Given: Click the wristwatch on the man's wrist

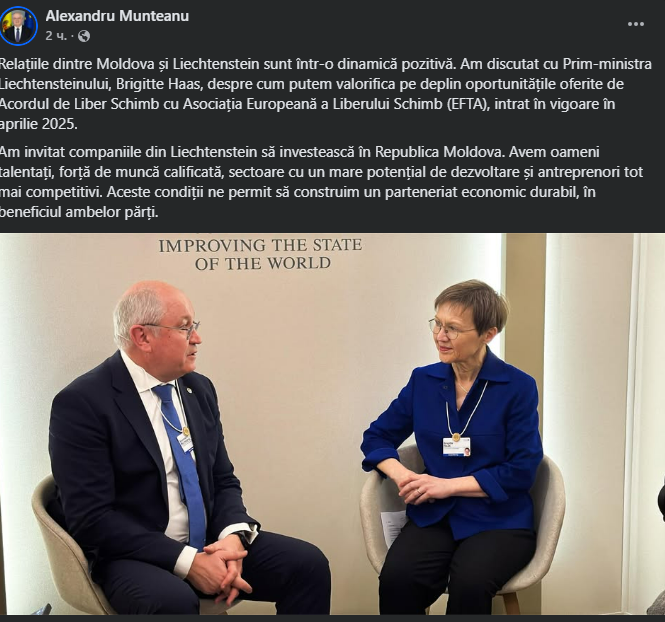Looking at the screenshot, I should 245,538.
